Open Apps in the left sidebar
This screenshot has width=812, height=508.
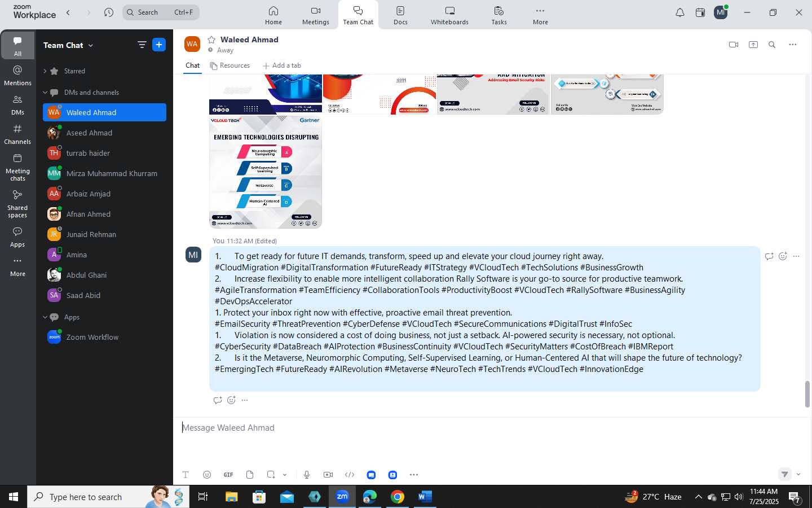[17, 237]
